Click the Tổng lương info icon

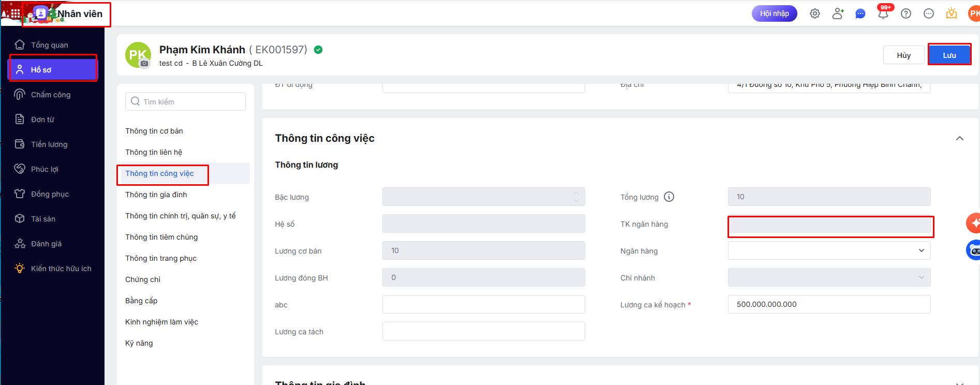tap(669, 197)
